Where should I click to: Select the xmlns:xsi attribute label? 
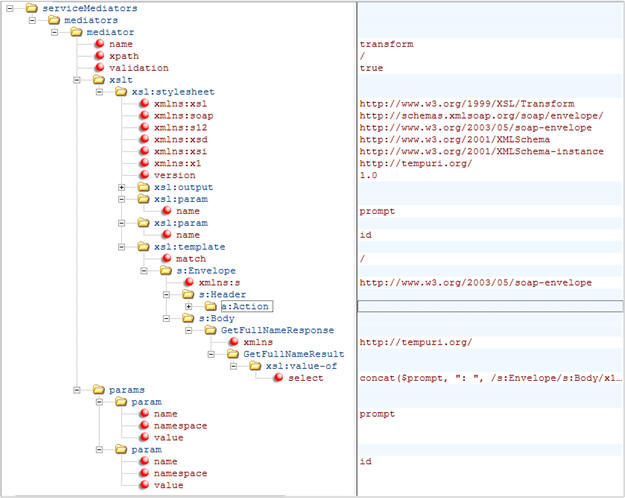point(181,151)
